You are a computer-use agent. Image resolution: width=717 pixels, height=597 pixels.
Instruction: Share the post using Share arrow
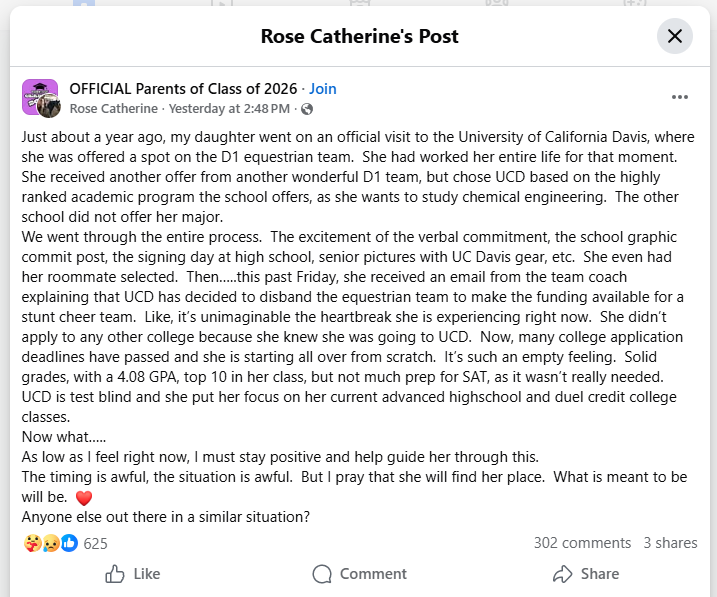[x=585, y=574]
